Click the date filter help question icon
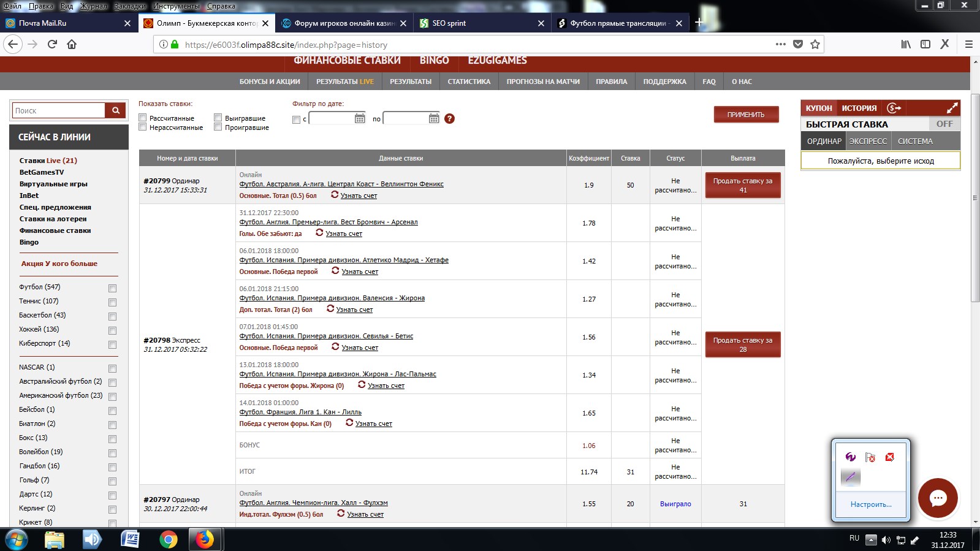The height and width of the screenshot is (551, 980). point(449,118)
